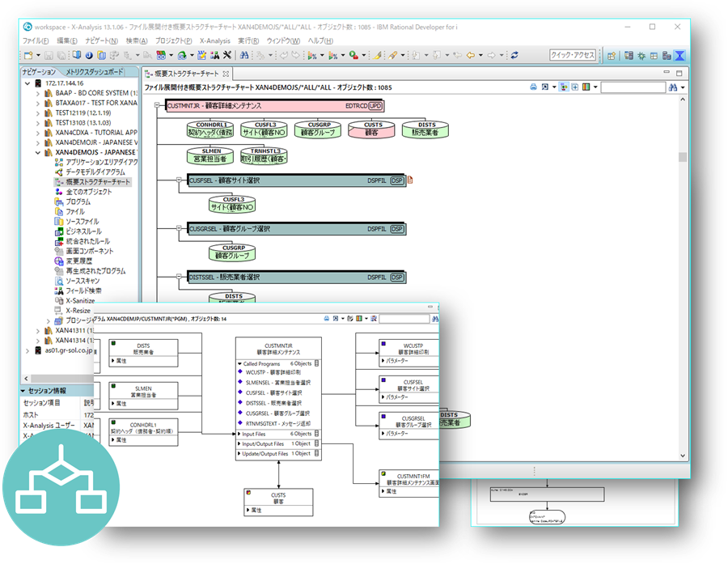Click the binoculars Search icon in main toolbar
Screen dimensions: 728x564
point(244,55)
